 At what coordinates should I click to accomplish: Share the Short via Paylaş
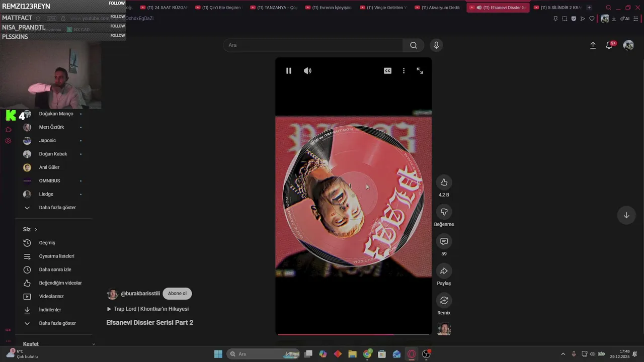pos(444,271)
